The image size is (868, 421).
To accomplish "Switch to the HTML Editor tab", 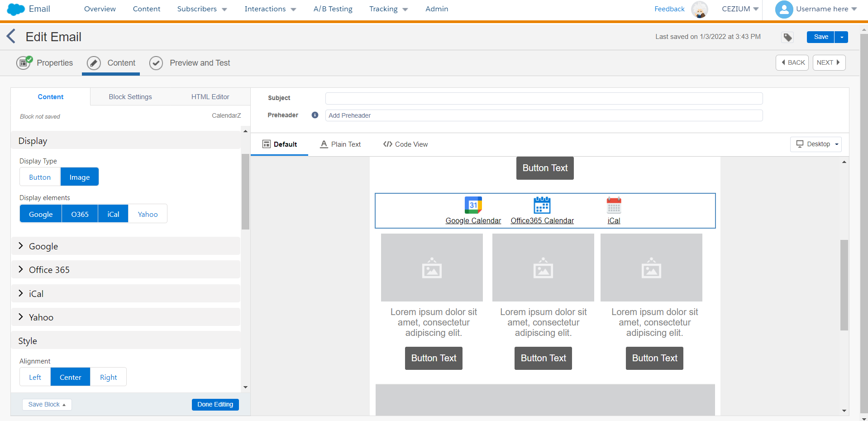I will click(x=210, y=96).
